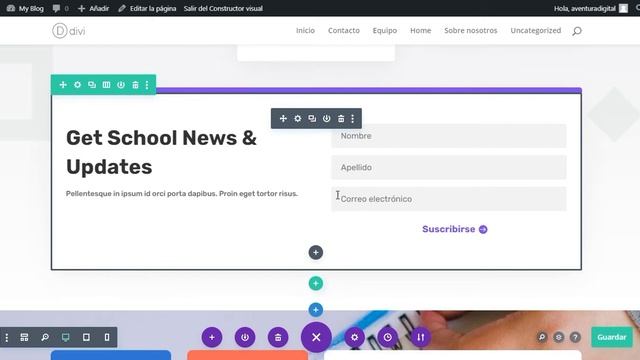Open Divi layers icon near Guardar

pos(559,337)
